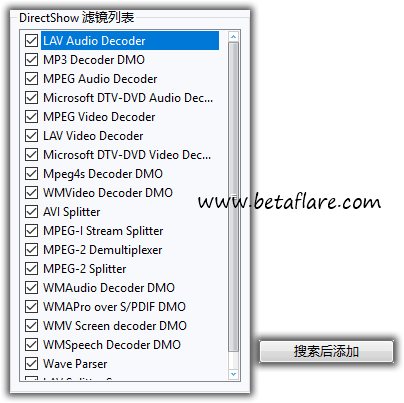Uncheck the LAV Video Decoder checkbox
Viewport: 404px width, 403px height.
pos(31,136)
